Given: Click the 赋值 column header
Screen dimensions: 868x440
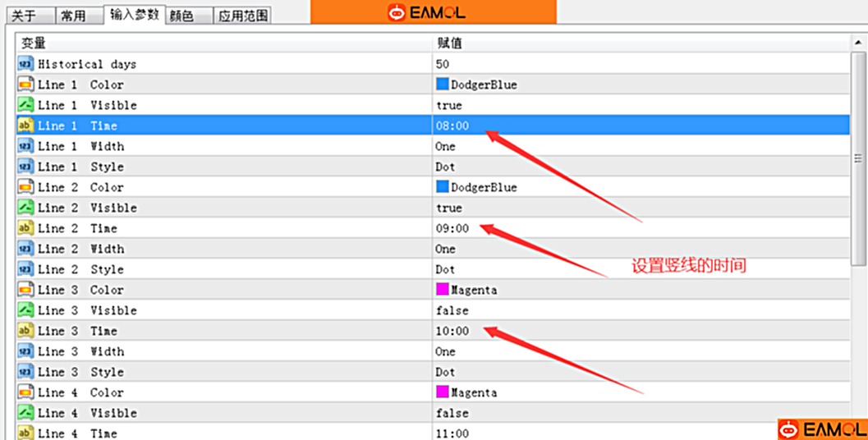Looking at the screenshot, I should click(x=449, y=44).
